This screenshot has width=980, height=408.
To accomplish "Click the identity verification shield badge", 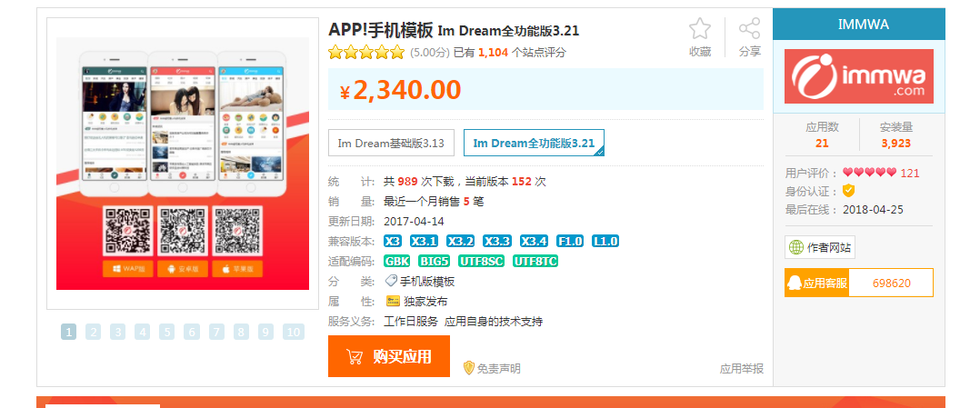I will pyautogui.click(x=849, y=191).
